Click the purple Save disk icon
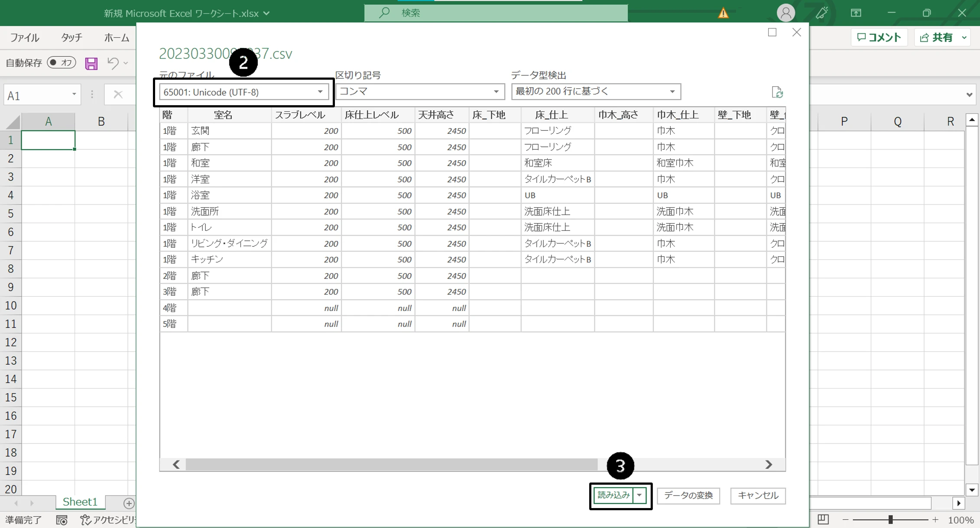This screenshot has height=528, width=980. [91, 64]
